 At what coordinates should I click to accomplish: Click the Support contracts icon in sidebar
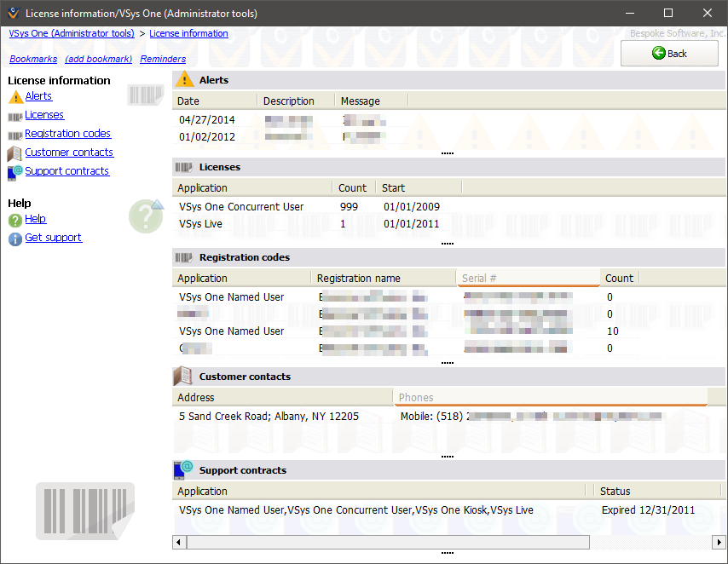(x=15, y=172)
